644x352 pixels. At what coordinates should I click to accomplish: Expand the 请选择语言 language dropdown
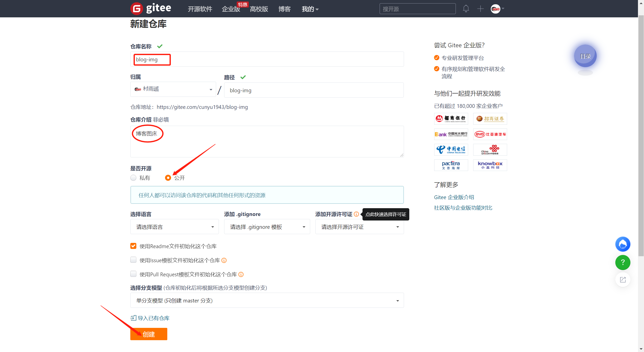tap(174, 227)
